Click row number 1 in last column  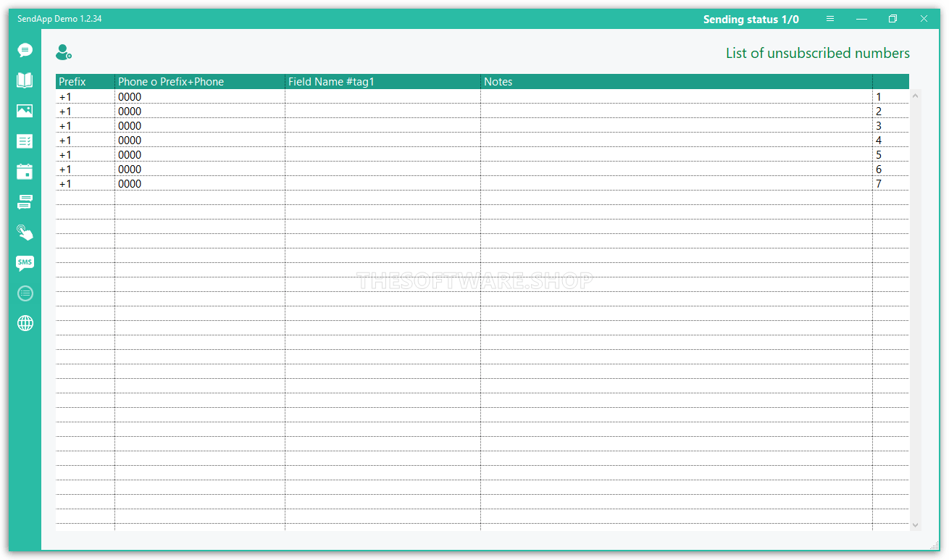pyautogui.click(x=890, y=96)
